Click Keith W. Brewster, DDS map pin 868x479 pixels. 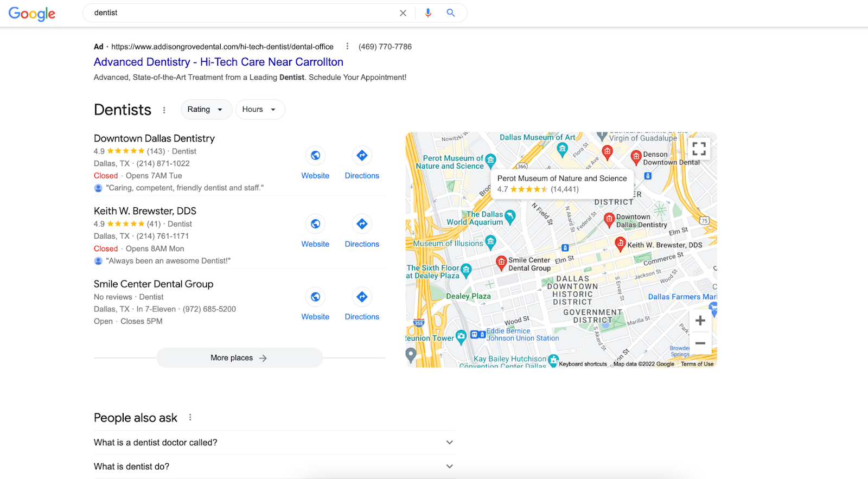tap(620, 244)
